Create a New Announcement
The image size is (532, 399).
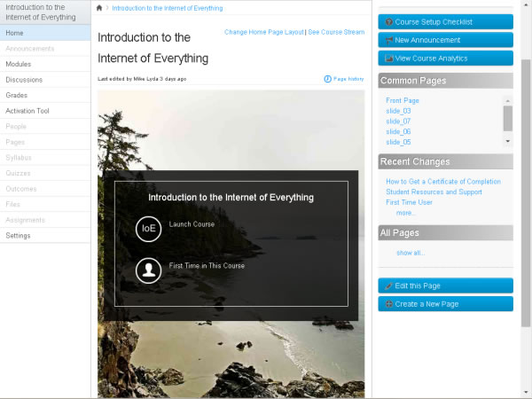tap(445, 40)
